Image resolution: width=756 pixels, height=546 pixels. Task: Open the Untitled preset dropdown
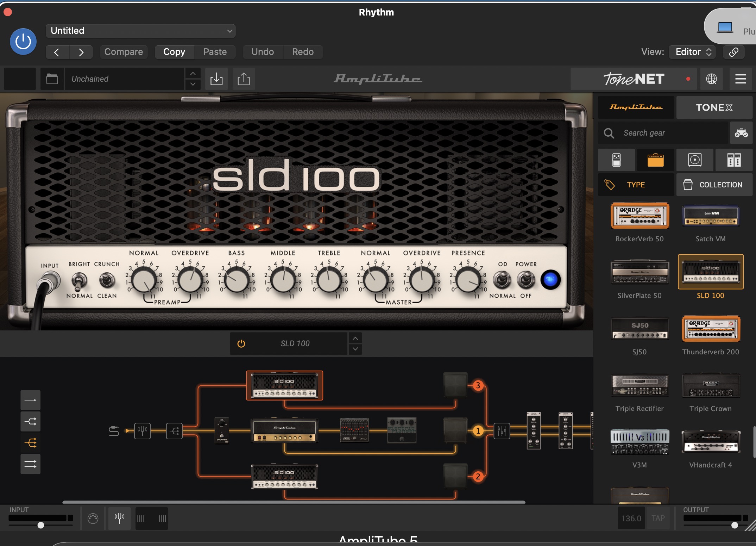click(141, 31)
